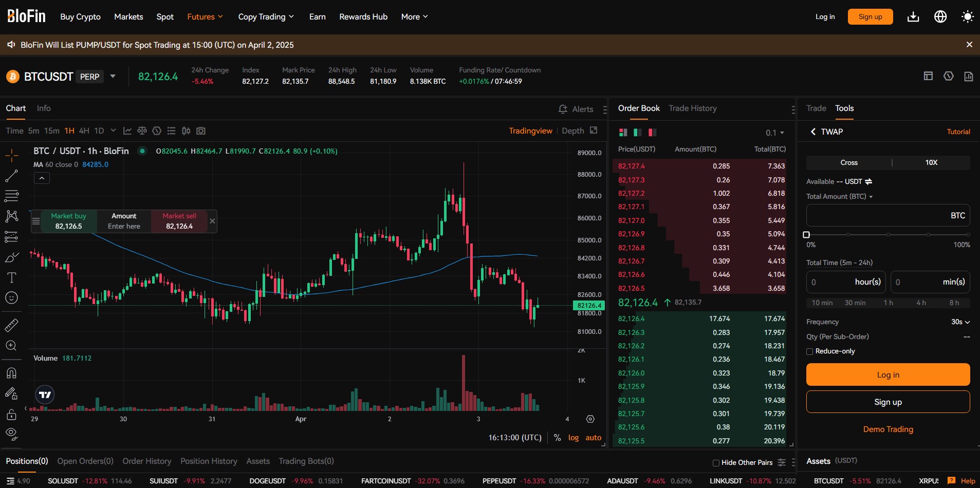The width and height of the screenshot is (980, 488).
Task: Open the forecasting and measurement tools
Action: [x=11, y=237]
